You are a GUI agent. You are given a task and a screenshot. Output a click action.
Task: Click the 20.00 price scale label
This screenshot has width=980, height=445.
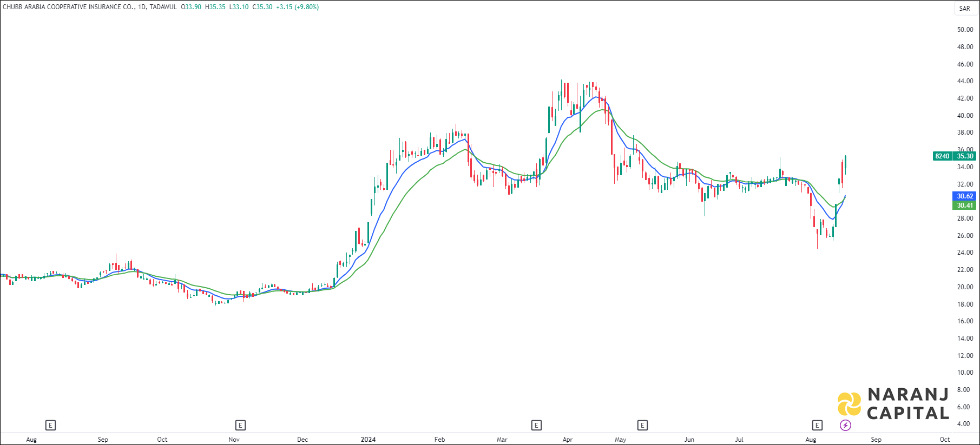(x=965, y=287)
